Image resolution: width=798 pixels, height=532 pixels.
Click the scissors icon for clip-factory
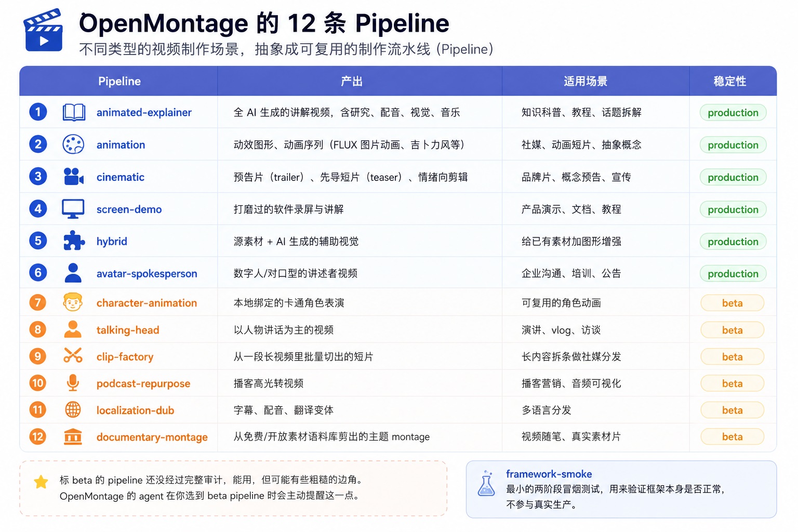pyautogui.click(x=73, y=356)
